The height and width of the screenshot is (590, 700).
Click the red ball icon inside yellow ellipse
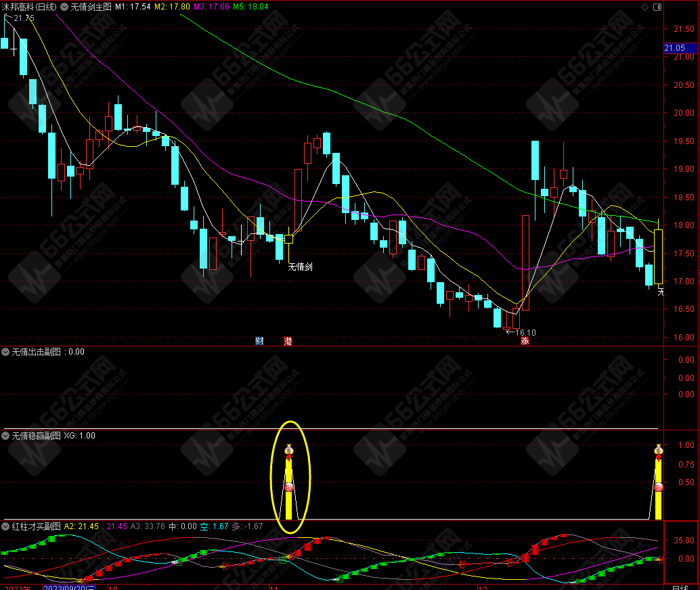(x=289, y=487)
